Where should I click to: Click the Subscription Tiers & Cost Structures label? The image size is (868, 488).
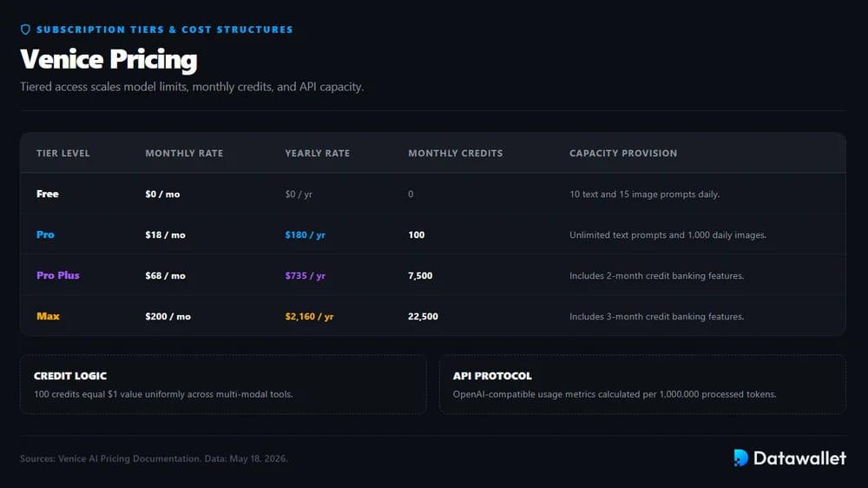(164, 30)
